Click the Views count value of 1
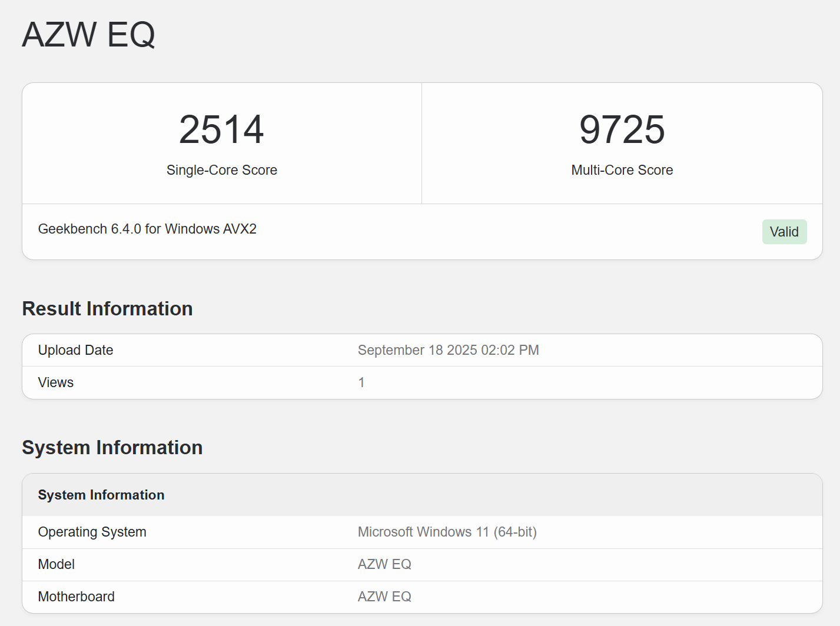The height and width of the screenshot is (626, 840). (x=361, y=382)
